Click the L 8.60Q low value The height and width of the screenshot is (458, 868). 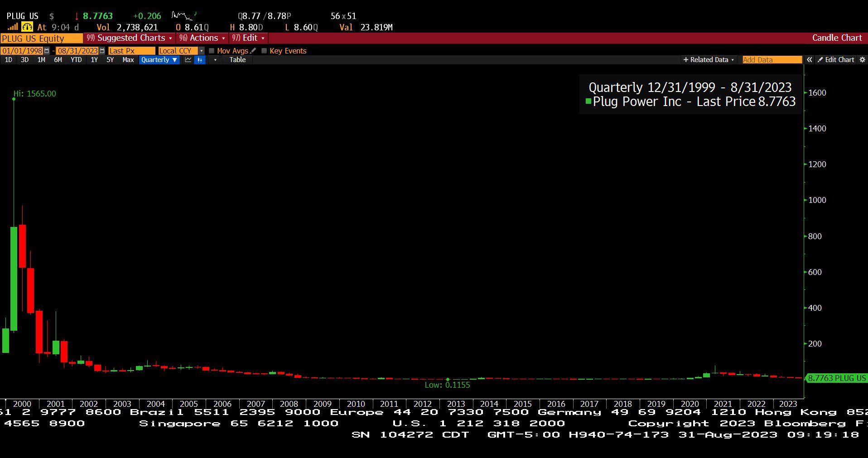pyautogui.click(x=301, y=27)
